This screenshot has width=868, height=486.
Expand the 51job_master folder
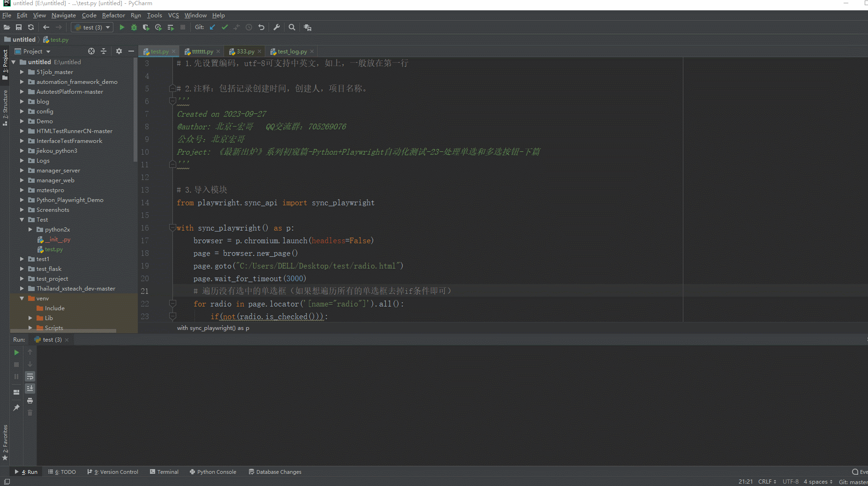[x=22, y=72]
